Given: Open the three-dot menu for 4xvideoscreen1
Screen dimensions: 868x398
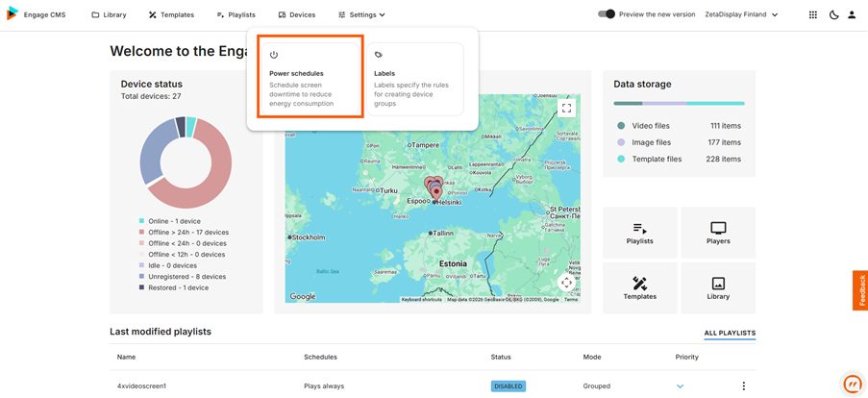Looking at the screenshot, I should coord(743,386).
